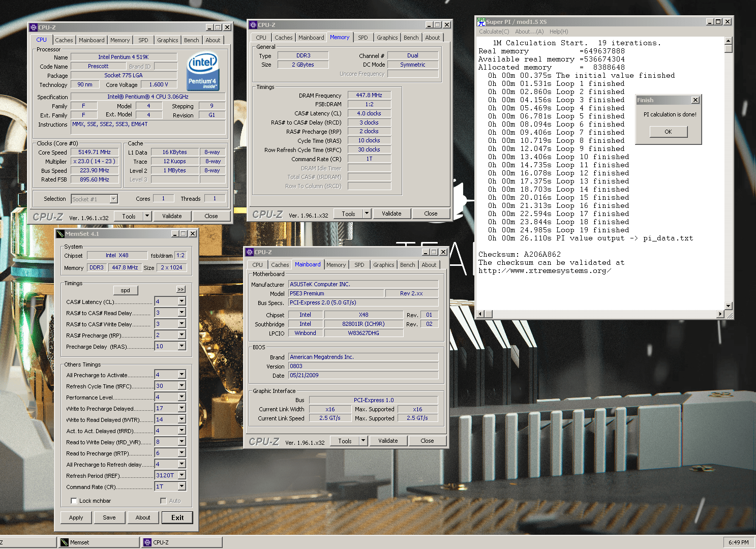This screenshot has width=756, height=549.
Task: Click the CPU-Z icon on the Mainboard window title bar
Action: (x=250, y=252)
